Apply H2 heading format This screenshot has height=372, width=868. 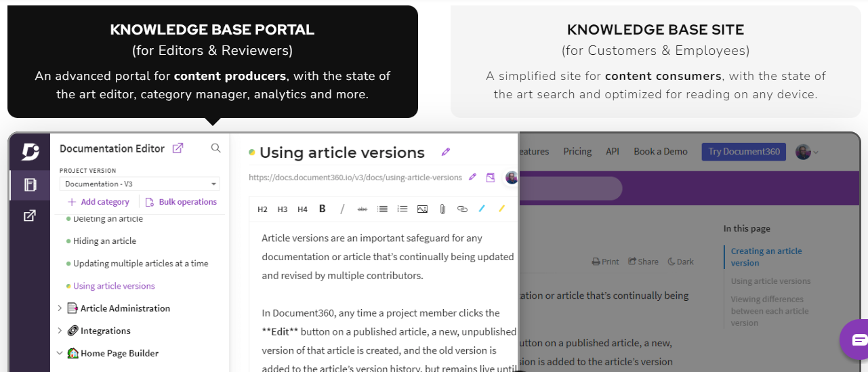click(x=263, y=209)
